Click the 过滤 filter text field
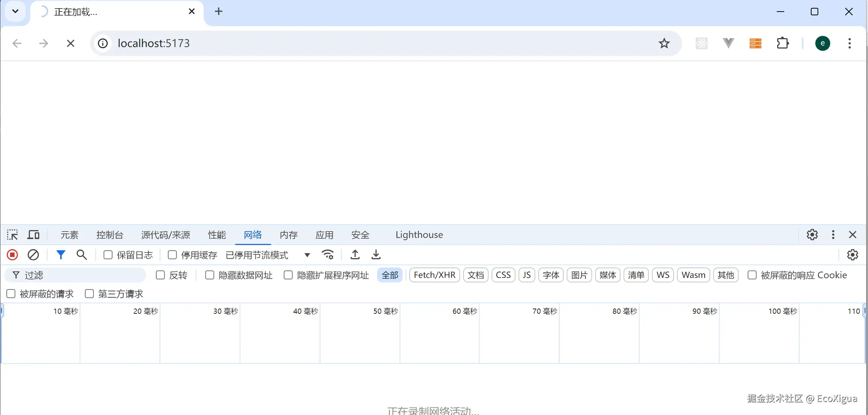 point(82,275)
